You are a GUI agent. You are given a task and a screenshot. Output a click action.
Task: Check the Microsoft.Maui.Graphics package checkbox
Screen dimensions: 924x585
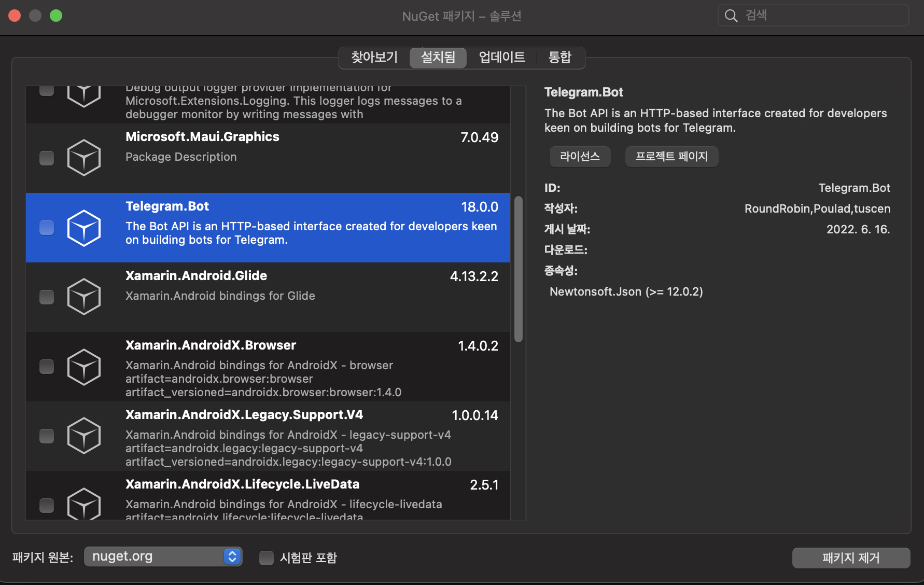(47, 158)
